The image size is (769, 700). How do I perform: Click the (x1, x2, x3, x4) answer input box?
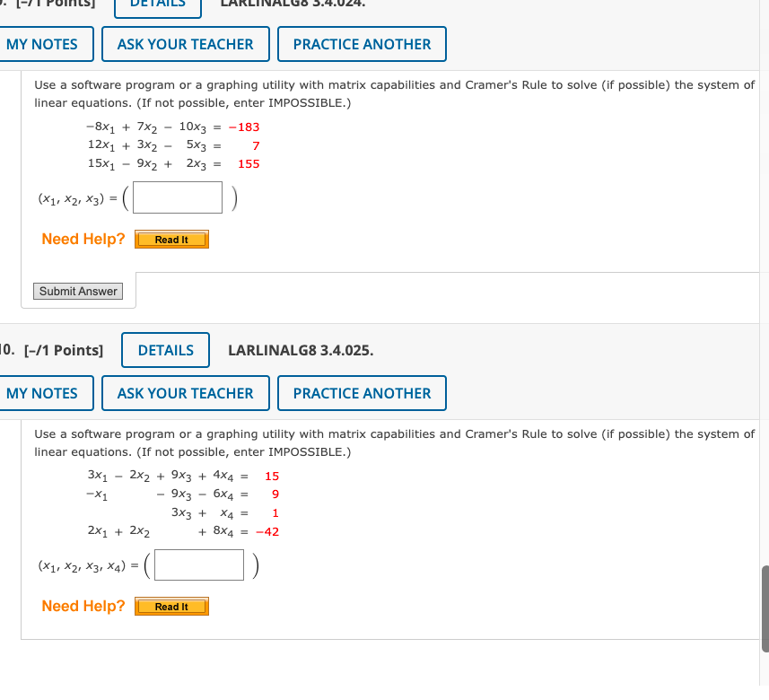click(198, 564)
